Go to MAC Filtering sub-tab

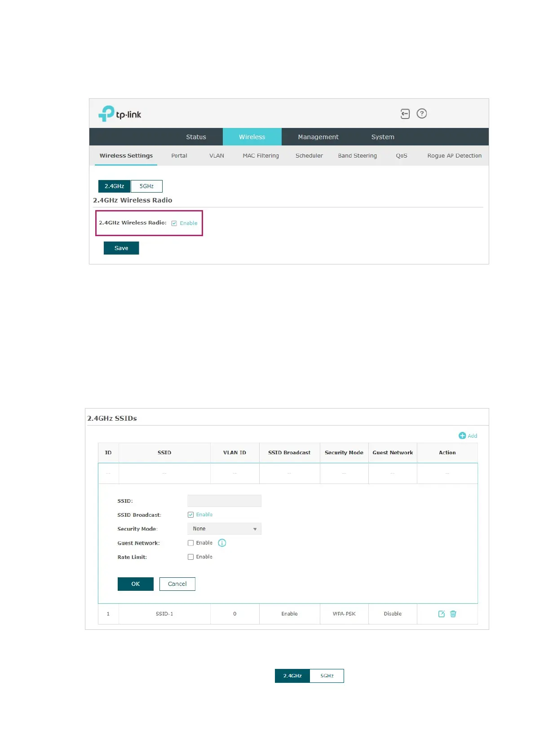tap(261, 156)
